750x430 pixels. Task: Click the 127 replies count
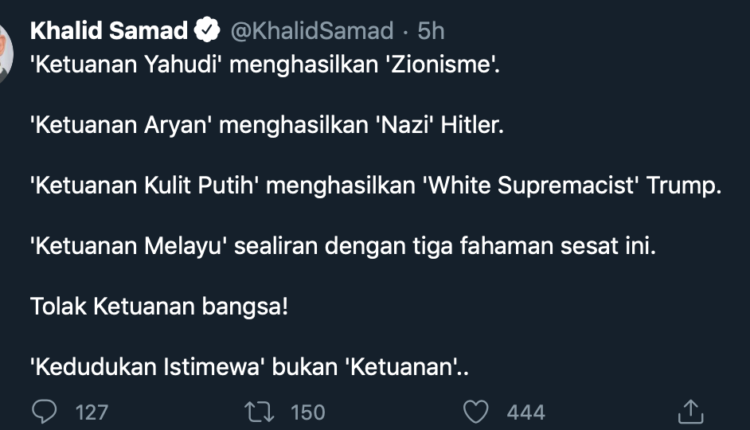click(92, 412)
